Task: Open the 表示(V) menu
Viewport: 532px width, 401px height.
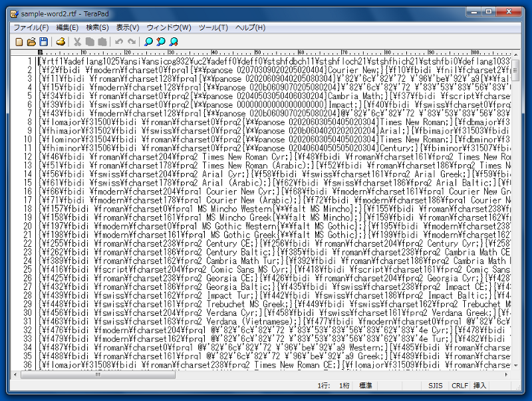Action: (128, 27)
